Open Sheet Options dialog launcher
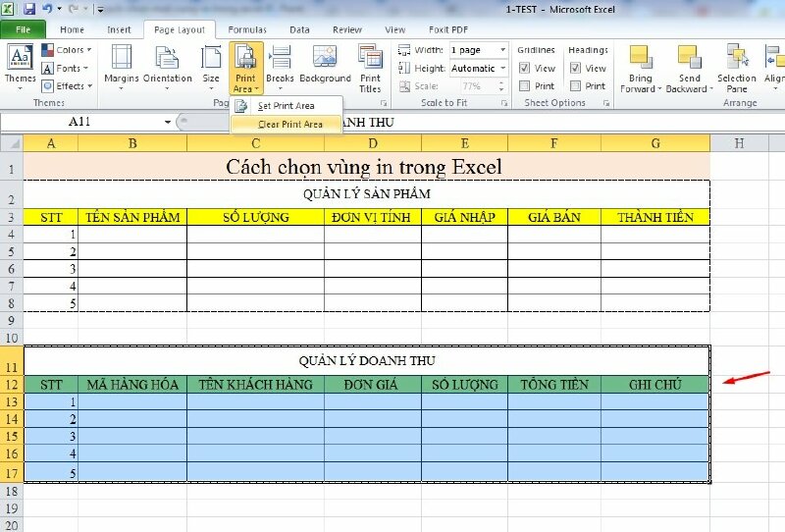785x532 pixels. [x=606, y=103]
